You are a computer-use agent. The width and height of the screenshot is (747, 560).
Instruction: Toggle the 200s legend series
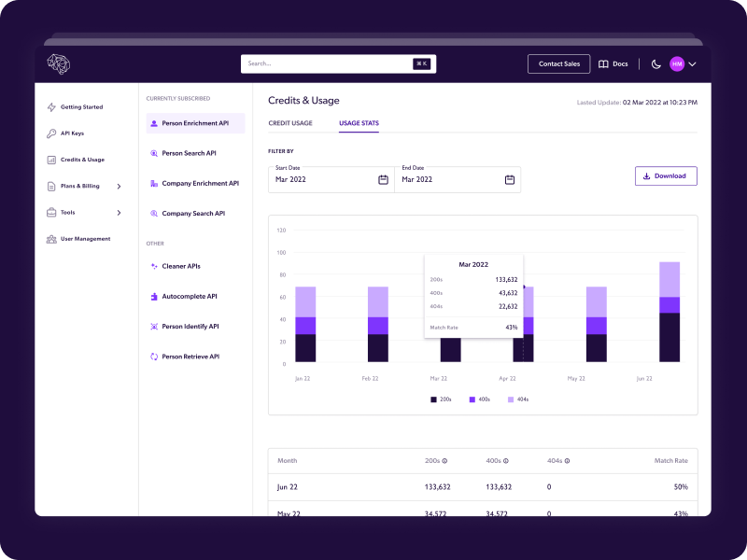[440, 399]
